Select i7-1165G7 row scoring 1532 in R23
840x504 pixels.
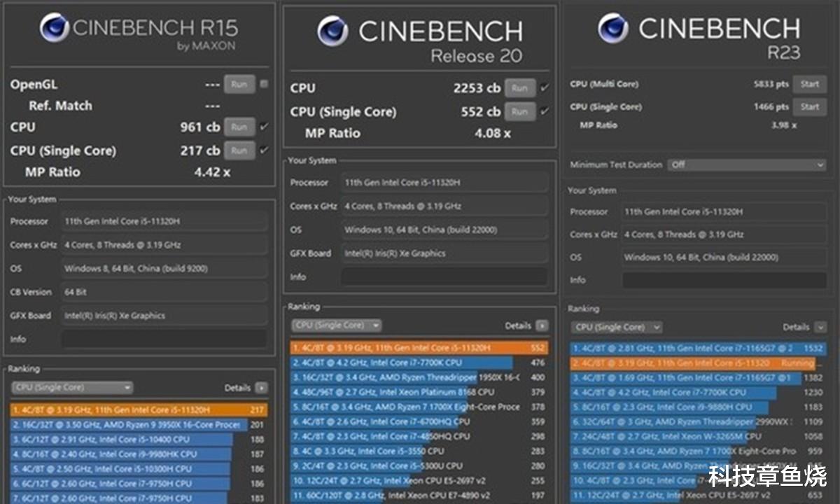pyautogui.click(x=699, y=348)
